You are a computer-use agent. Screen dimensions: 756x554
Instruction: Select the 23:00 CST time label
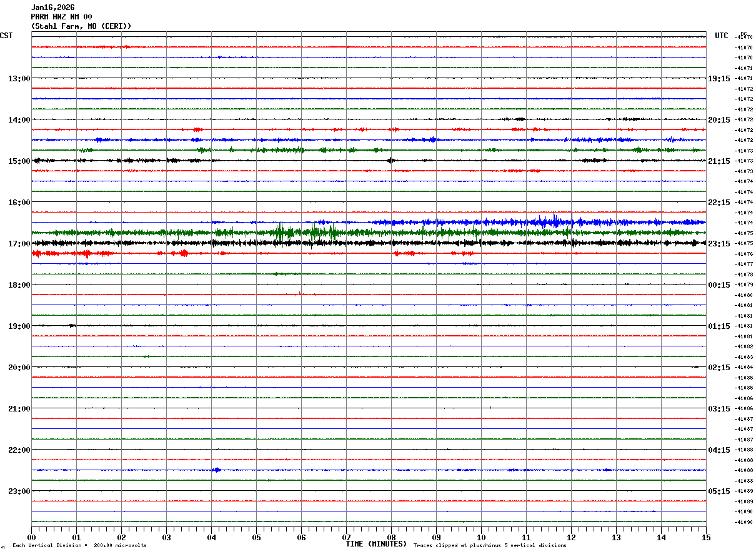tap(19, 491)
